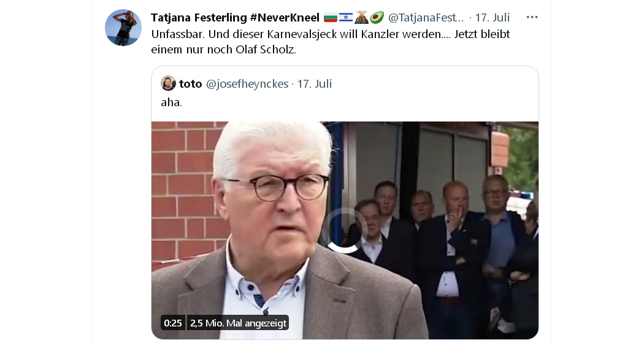Click Tatjana Festerling's round profile avatar
This screenshot has width=644, height=343.
tap(123, 28)
